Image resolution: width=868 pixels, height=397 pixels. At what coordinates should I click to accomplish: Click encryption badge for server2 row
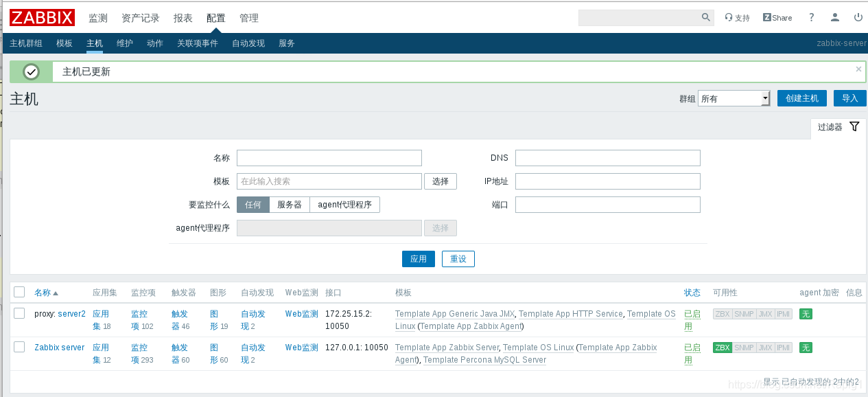pos(806,314)
